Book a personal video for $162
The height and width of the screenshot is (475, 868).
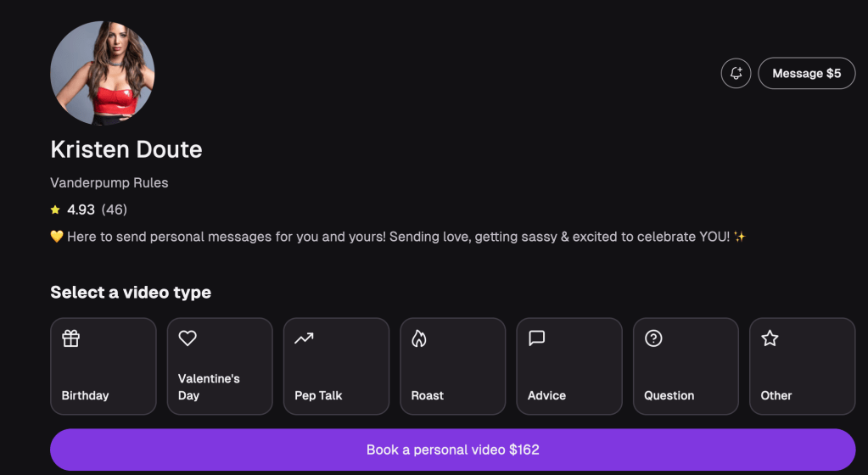(x=452, y=450)
